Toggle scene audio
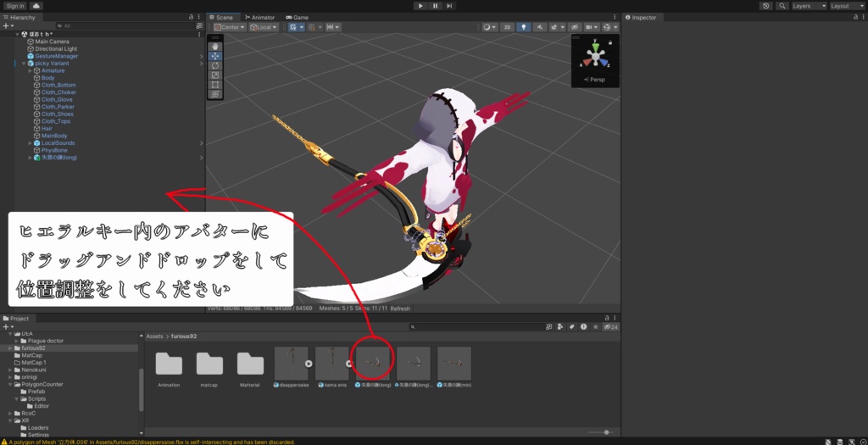 coord(540,27)
